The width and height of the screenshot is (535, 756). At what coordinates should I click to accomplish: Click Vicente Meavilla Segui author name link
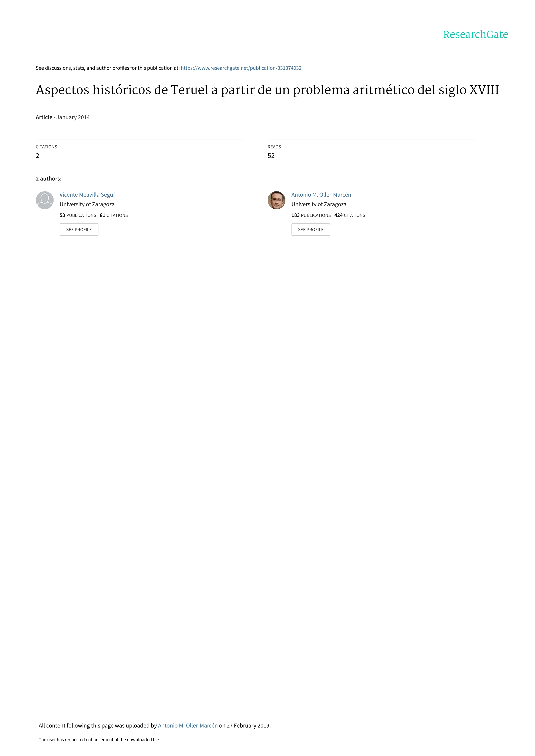[x=87, y=194]
